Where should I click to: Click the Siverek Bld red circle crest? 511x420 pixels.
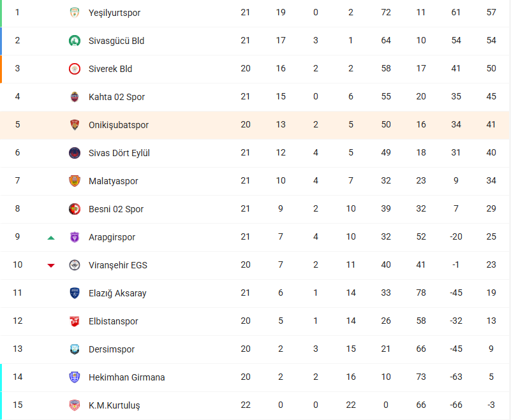tap(75, 69)
